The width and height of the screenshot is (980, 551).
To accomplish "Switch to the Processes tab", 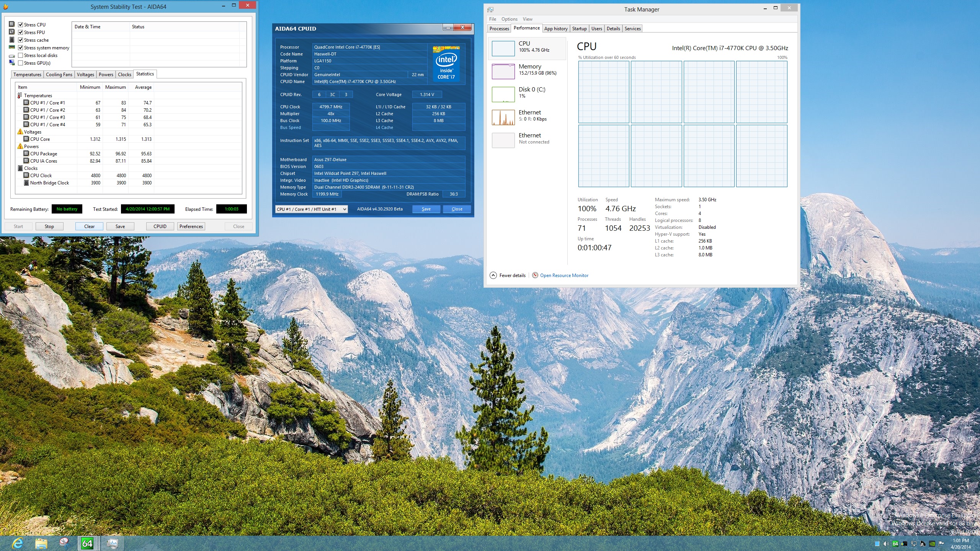I will click(499, 28).
